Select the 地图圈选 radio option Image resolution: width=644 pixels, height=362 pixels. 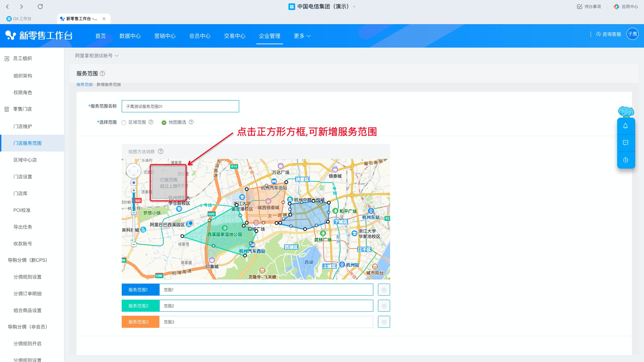(x=164, y=123)
